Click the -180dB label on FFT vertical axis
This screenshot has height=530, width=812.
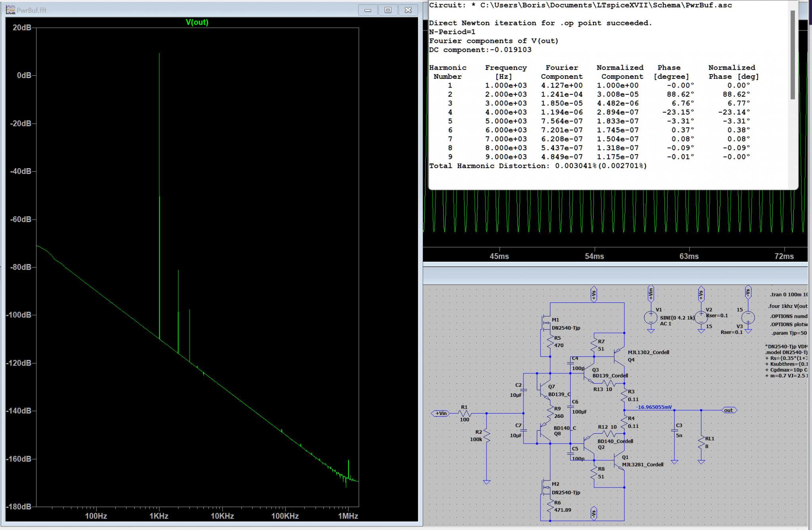pos(19,507)
